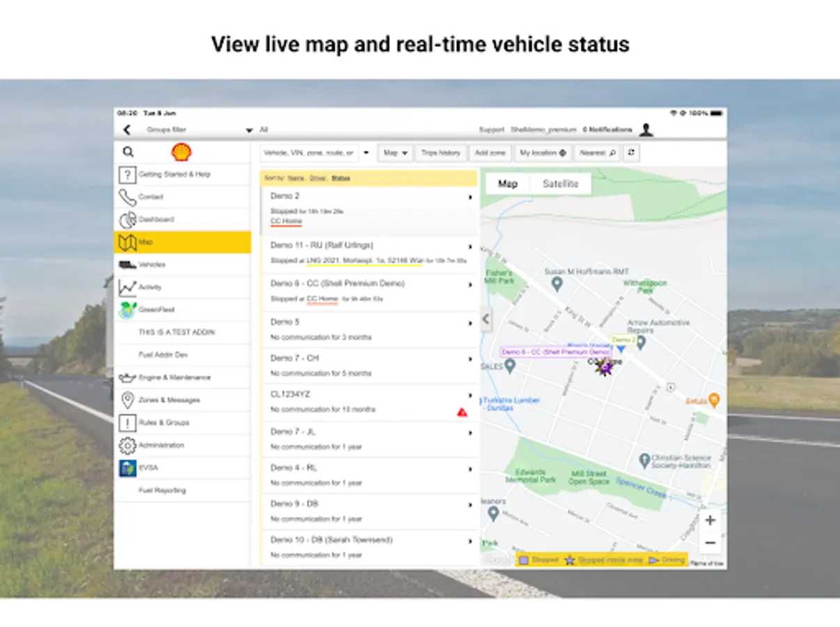
Task: Sort the vehicle list by Driver
Action: tap(318, 178)
